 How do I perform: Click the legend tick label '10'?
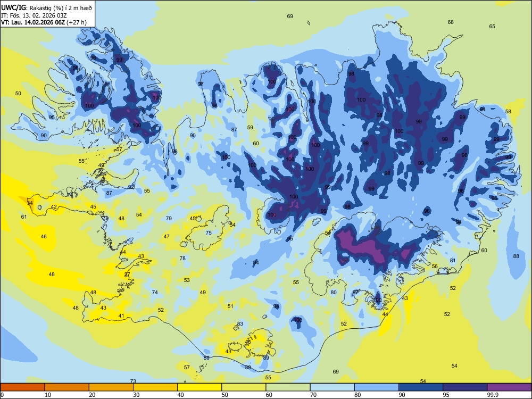48,395
